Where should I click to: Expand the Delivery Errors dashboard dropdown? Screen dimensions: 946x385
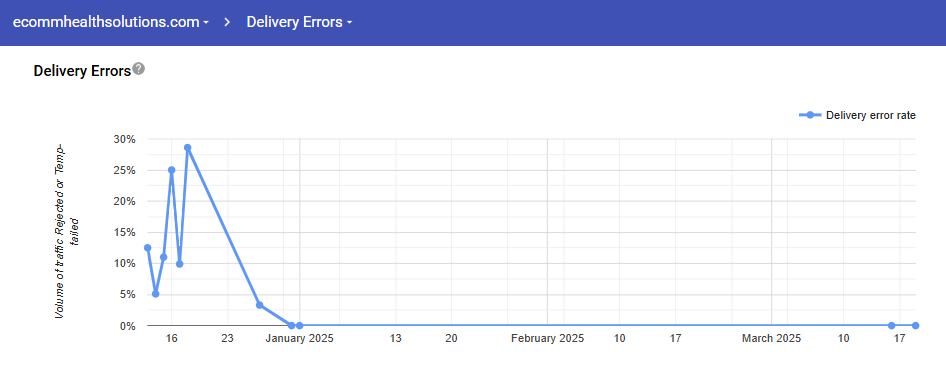pyautogui.click(x=299, y=22)
